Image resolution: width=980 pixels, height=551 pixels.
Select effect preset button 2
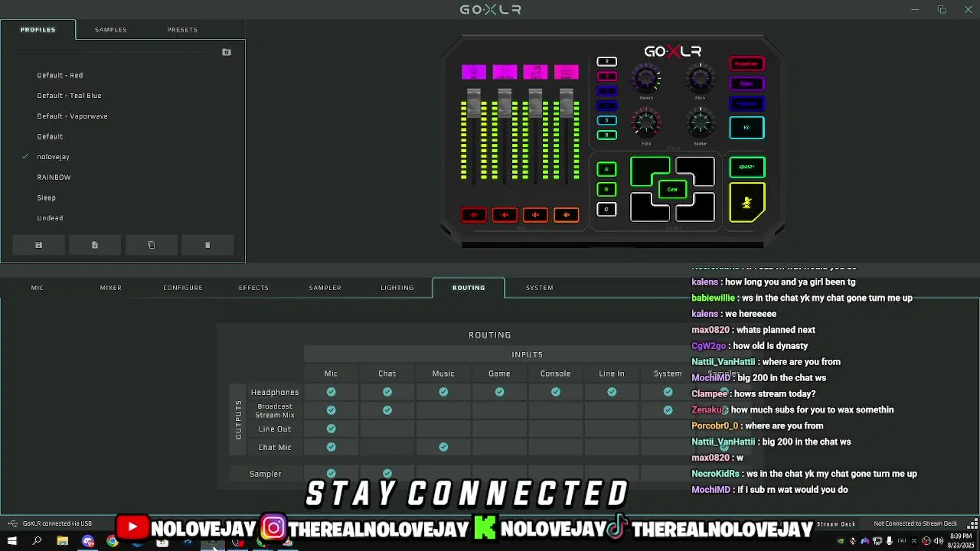(x=606, y=76)
